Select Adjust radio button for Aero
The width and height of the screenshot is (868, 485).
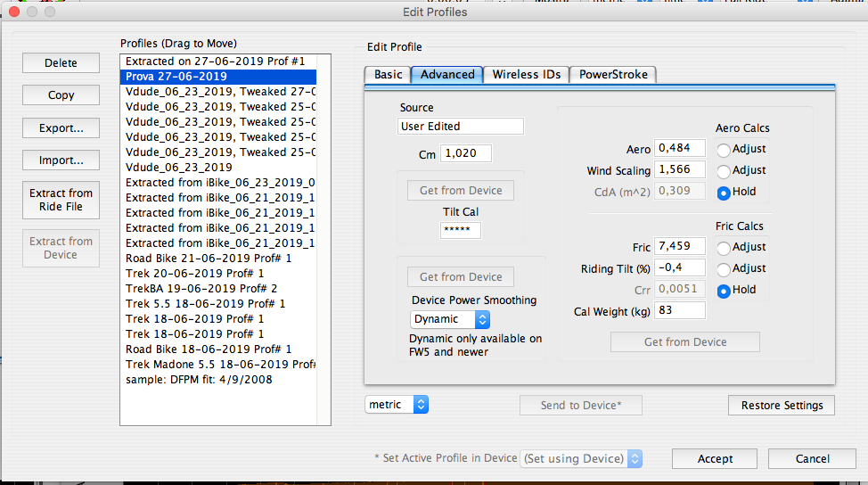(x=724, y=149)
